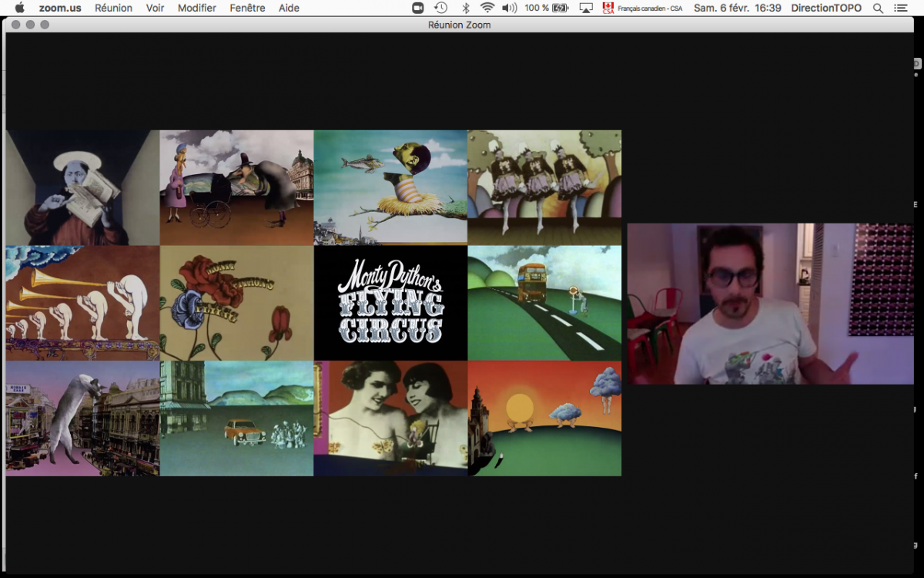The height and width of the screenshot is (578, 924).
Task: Open the zoom.us application menu
Action: 60,8
